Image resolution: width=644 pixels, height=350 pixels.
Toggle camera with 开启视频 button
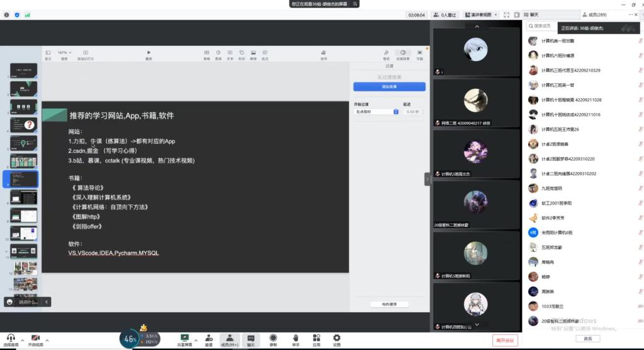tap(35, 340)
